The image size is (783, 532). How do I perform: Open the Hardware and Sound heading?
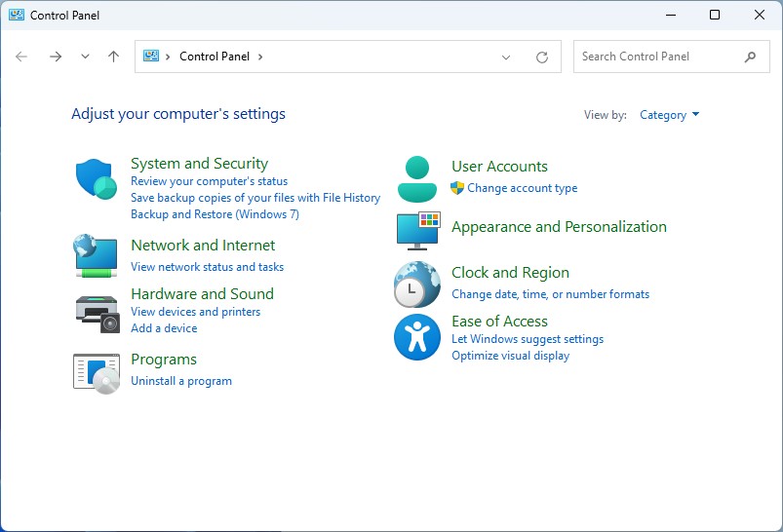coord(202,293)
